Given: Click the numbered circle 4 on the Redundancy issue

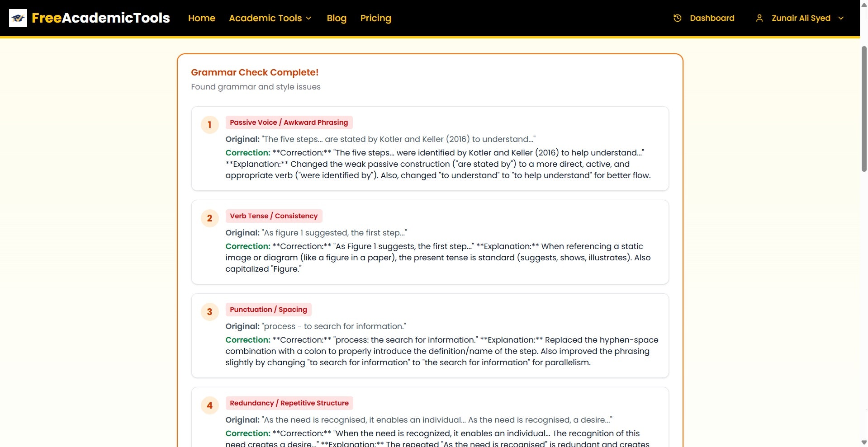Looking at the screenshot, I should click(x=209, y=405).
